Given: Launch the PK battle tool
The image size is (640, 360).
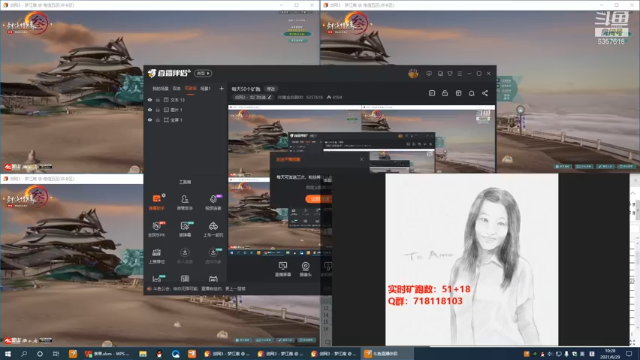Looking at the screenshot, I should coord(157,229).
